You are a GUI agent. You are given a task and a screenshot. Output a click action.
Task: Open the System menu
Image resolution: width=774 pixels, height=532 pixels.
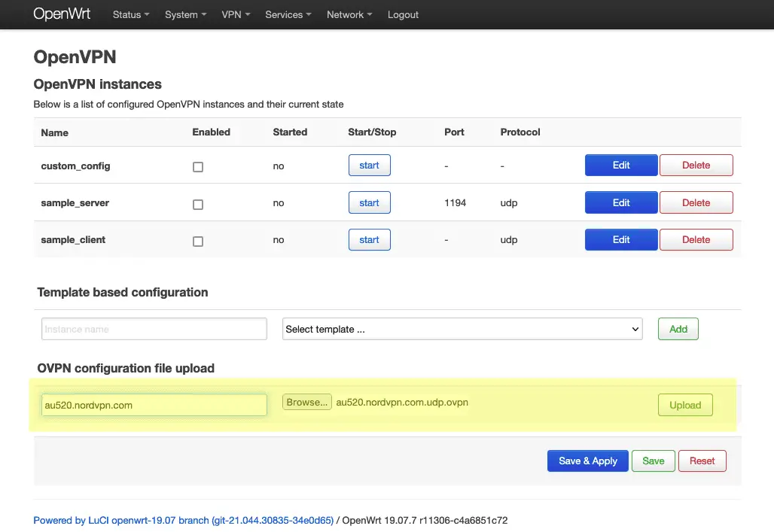pos(186,15)
